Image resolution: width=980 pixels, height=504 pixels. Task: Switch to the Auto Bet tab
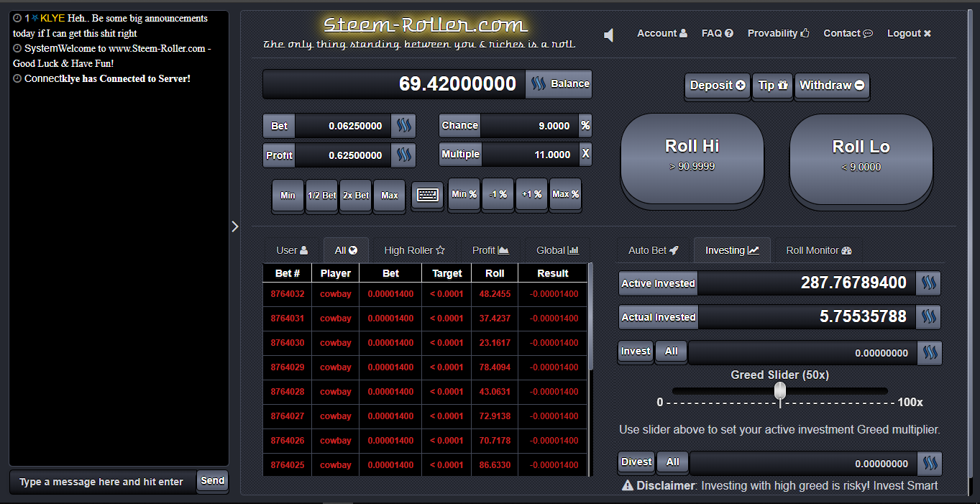[653, 250]
